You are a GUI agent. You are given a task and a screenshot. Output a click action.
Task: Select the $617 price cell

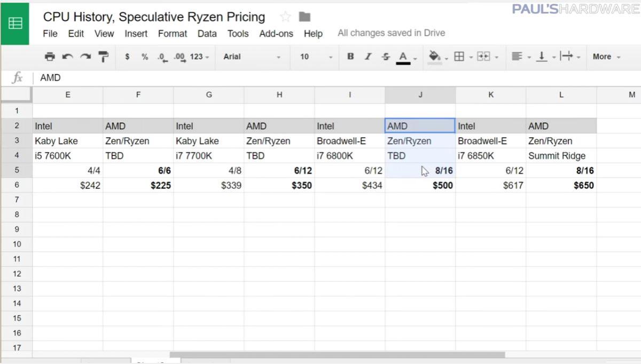(491, 186)
